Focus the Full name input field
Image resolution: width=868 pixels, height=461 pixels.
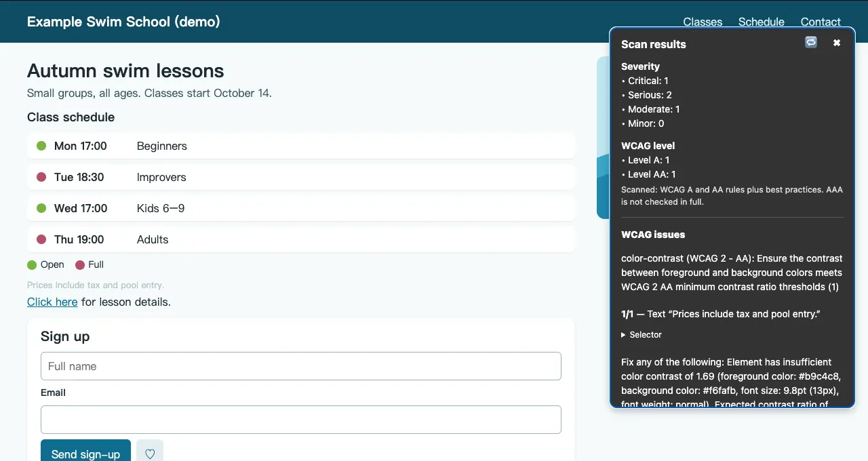[301, 366]
